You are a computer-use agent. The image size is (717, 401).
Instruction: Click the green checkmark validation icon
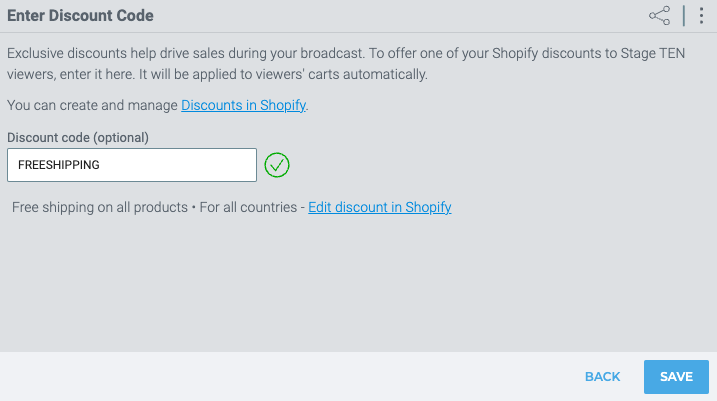277,165
